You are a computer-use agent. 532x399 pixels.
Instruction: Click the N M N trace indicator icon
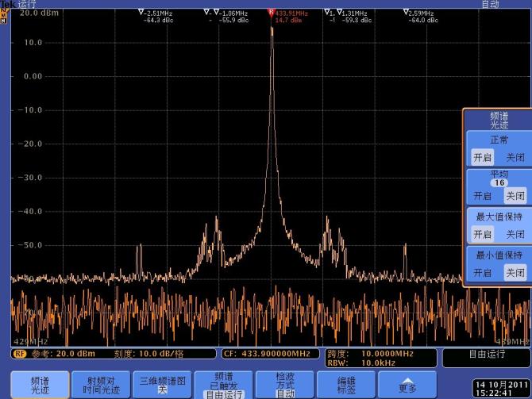(3, 16)
